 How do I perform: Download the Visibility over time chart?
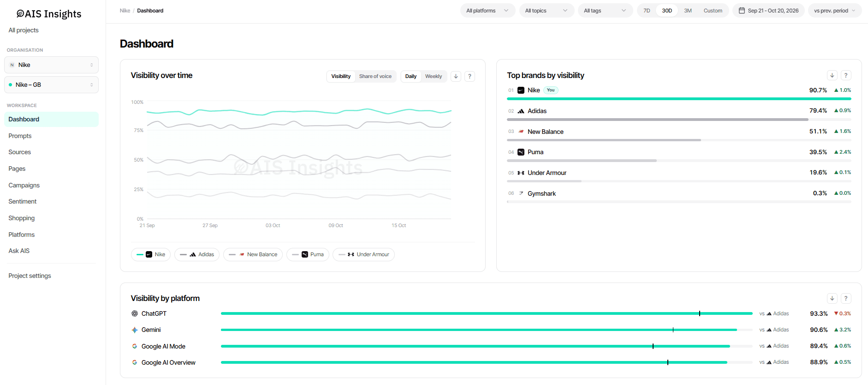(x=456, y=77)
